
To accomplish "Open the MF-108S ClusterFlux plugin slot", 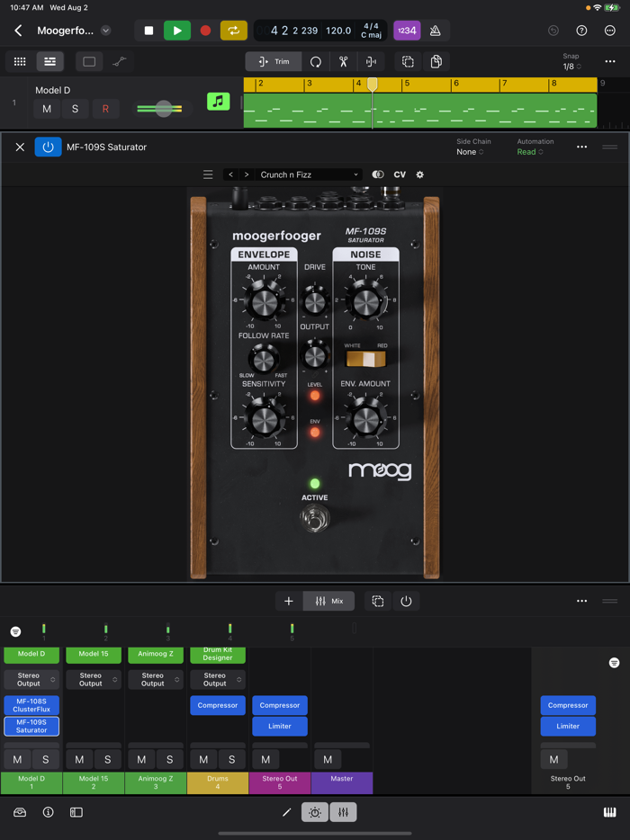I will click(31, 705).
